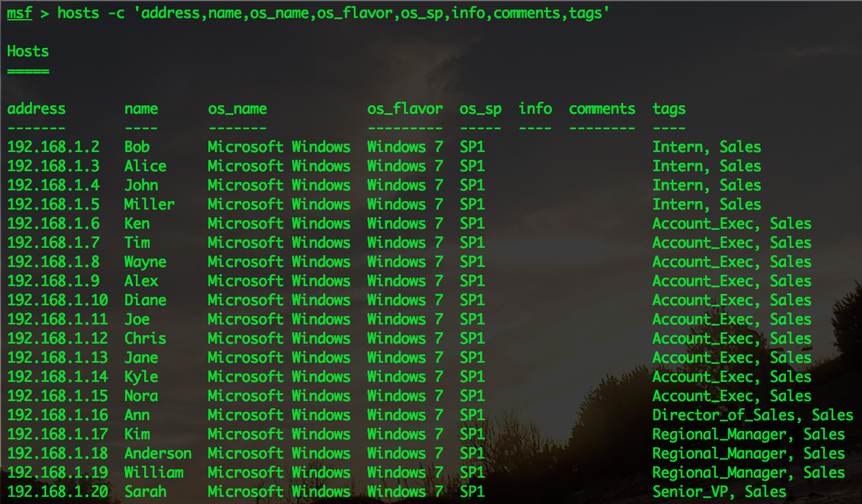Click the Hosts table heading
The height and width of the screenshot is (504, 862).
28,51
